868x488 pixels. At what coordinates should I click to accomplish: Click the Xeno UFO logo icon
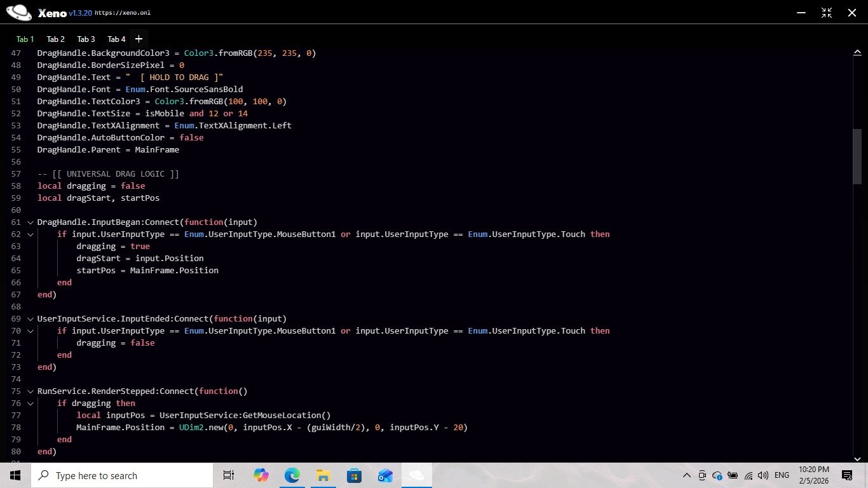click(18, 12)
